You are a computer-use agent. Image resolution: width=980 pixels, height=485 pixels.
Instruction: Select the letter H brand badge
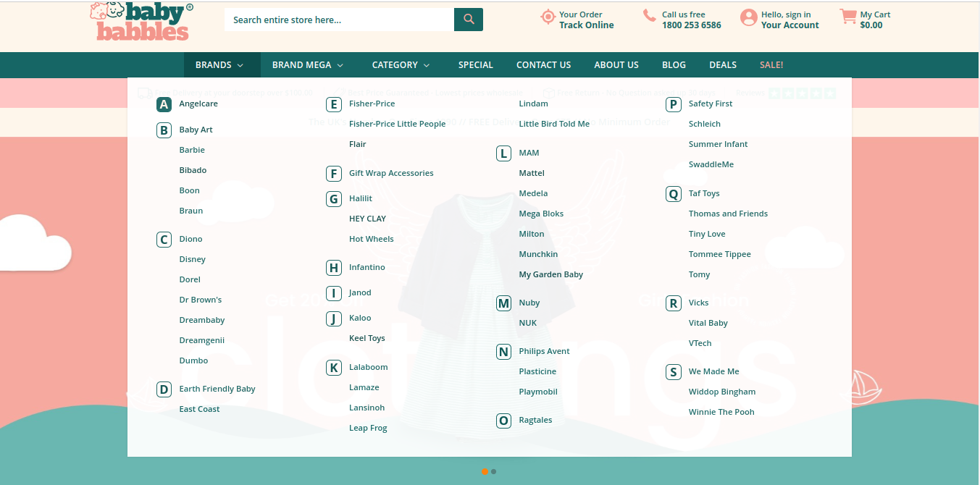[334, 268]
